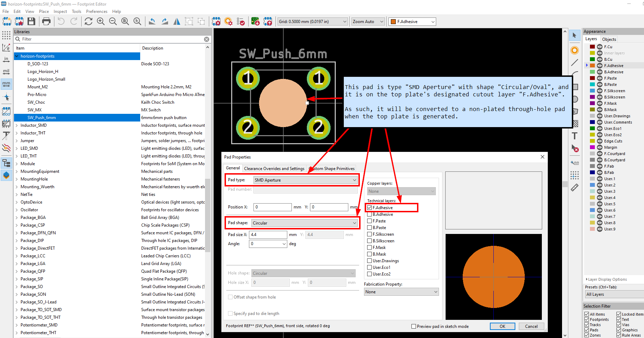Expand Layer Display Options

[x=607, y=279]
